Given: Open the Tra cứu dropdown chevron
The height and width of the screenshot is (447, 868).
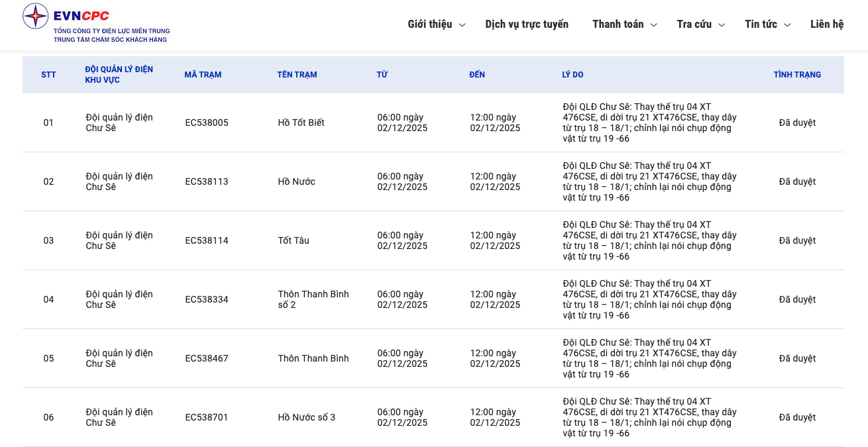Looking at the screenshot, I should (722, 25).
